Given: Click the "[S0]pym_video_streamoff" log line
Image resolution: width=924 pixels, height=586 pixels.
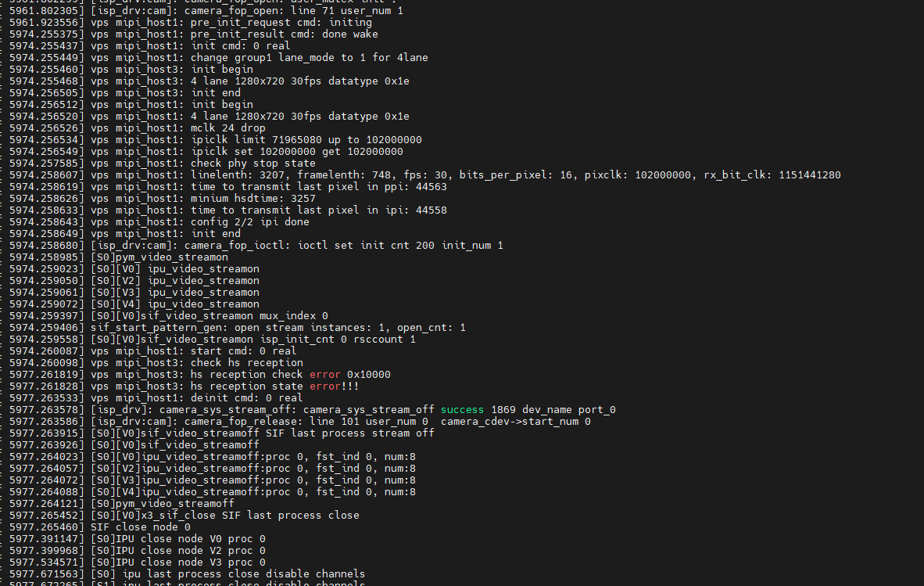Looking at the screenshot, I should [x=163, y=504].
